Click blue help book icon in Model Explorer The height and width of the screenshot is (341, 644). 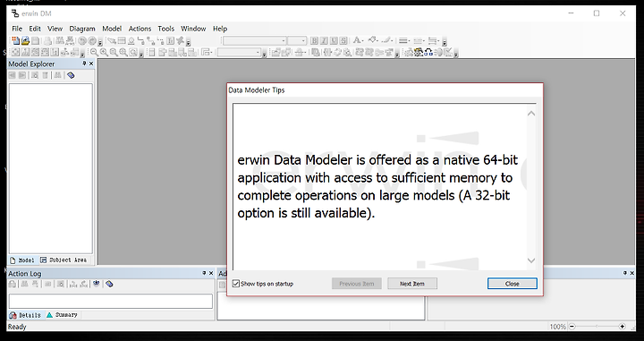coord(71,75)
